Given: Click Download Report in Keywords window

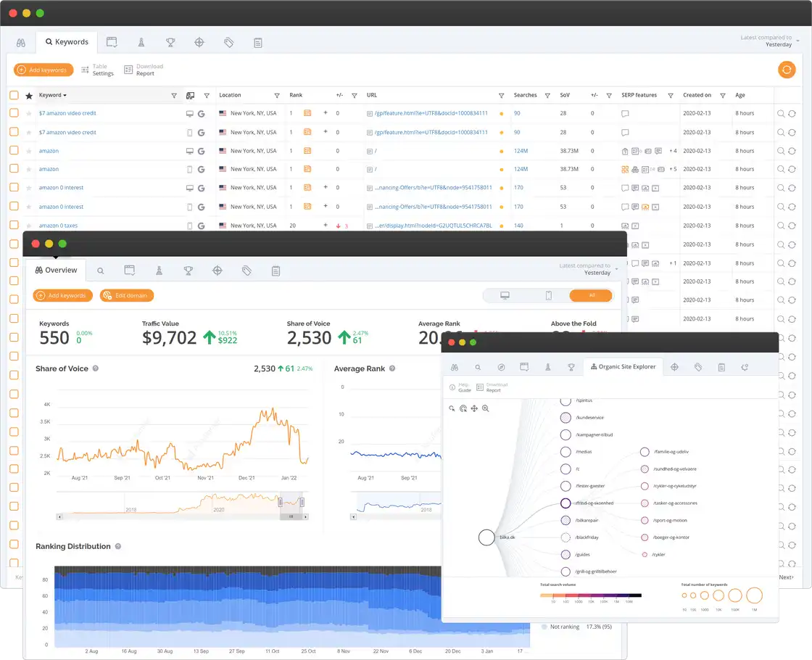Looking at the screenshot, I should point(144,70).
